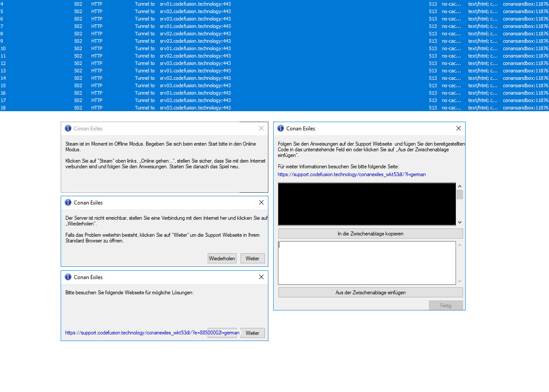
Task: Click Weiter in the possible solutions dialog
Action: pos(253,333)
